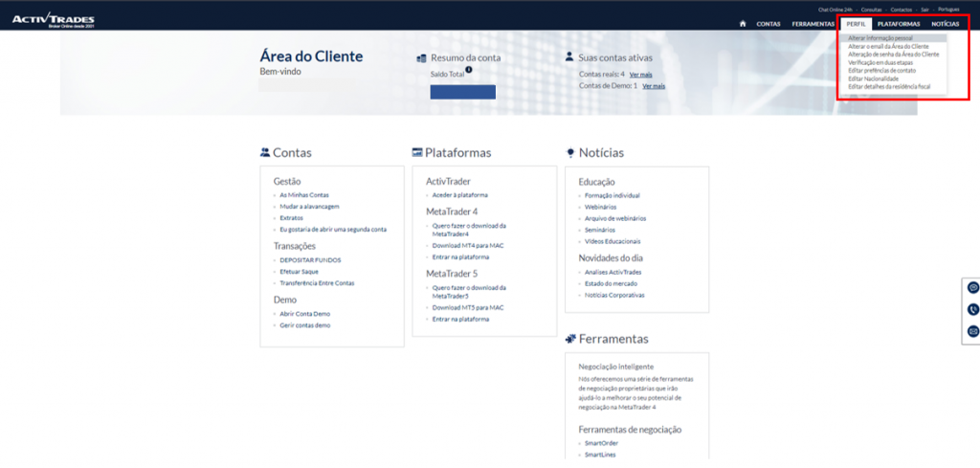Click the phone call floating side icon
This screenshot has width=980, height=468.
click(x=973, y=309)
